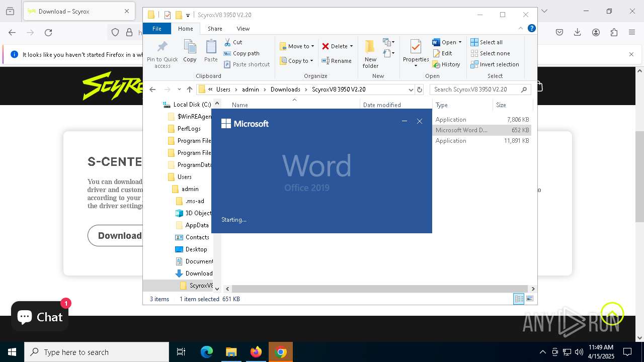Create a New folder
The height and width of the screenshot is (362, 644).
click(370, 54)
